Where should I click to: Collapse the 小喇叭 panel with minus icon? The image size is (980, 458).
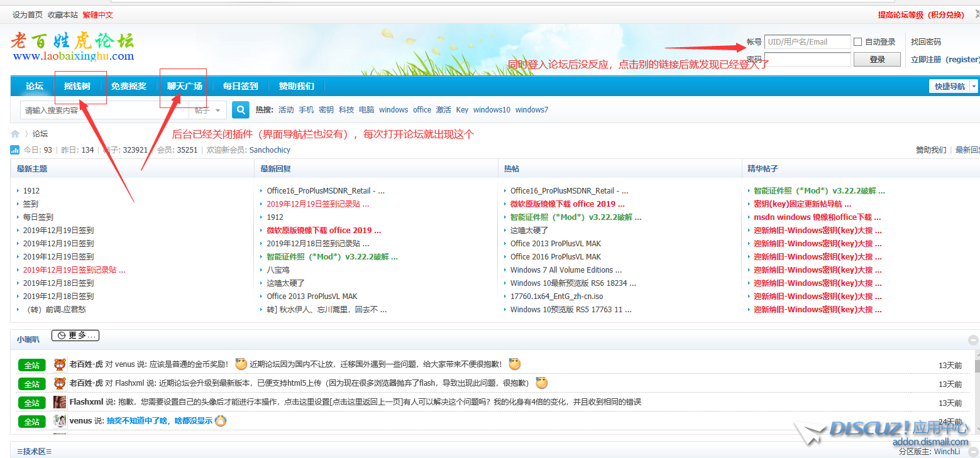pos(973,340)
